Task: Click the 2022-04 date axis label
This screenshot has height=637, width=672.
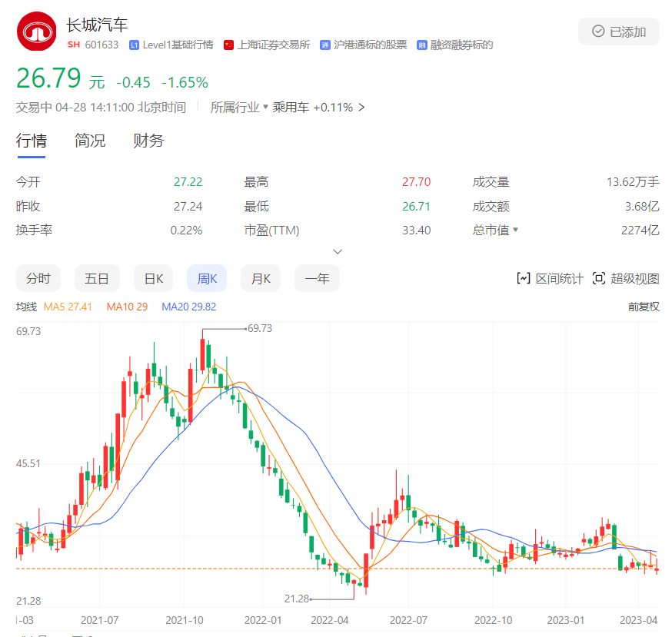Action: click(330, 620)
